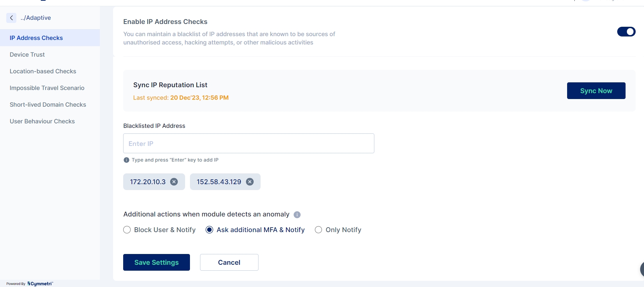Click the Cancel button

tap(229, 262)
